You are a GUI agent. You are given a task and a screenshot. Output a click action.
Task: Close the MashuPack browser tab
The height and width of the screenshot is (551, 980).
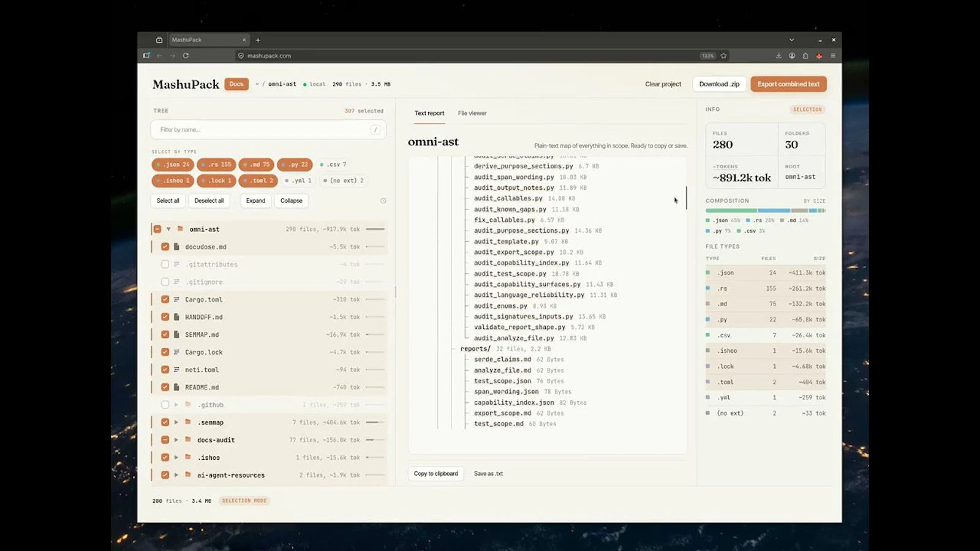(244, 40)
